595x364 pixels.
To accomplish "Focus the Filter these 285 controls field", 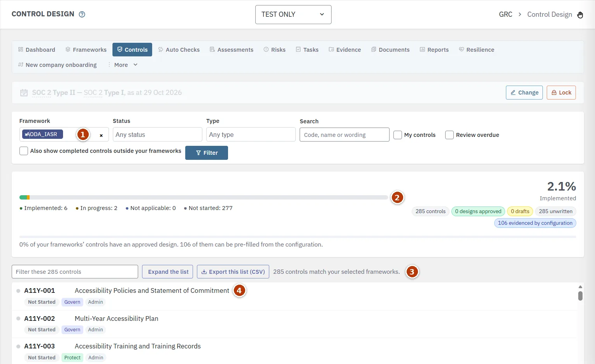I will click(75, 272).
